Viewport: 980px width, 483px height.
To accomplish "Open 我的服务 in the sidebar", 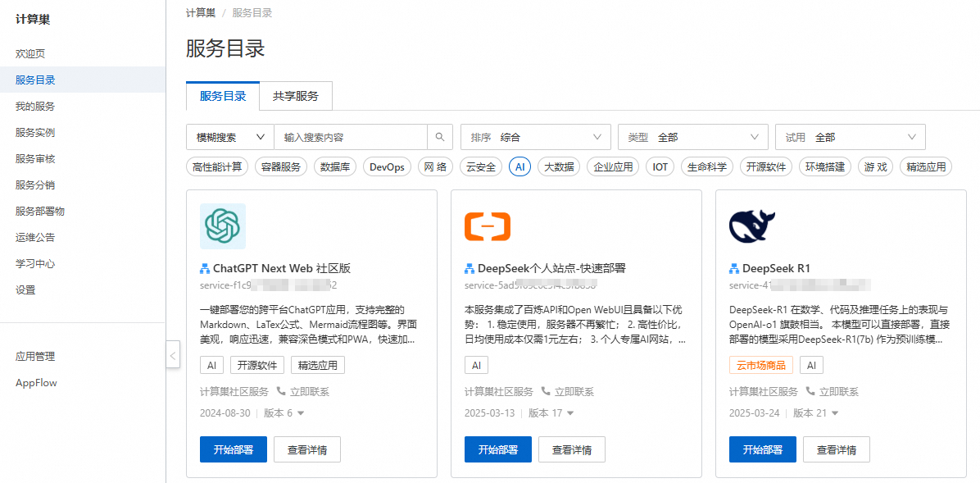I will point(83,107).
